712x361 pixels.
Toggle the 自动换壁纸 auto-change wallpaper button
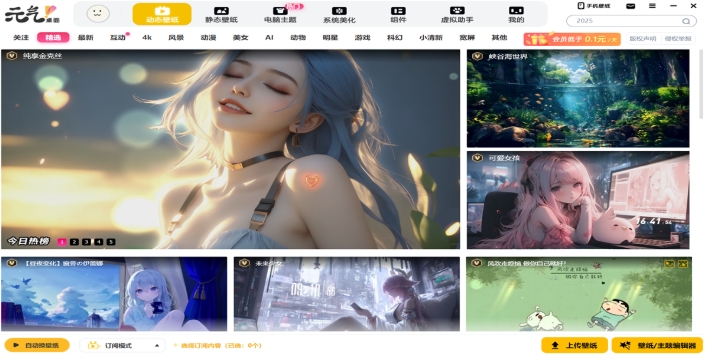click(37, 345)
